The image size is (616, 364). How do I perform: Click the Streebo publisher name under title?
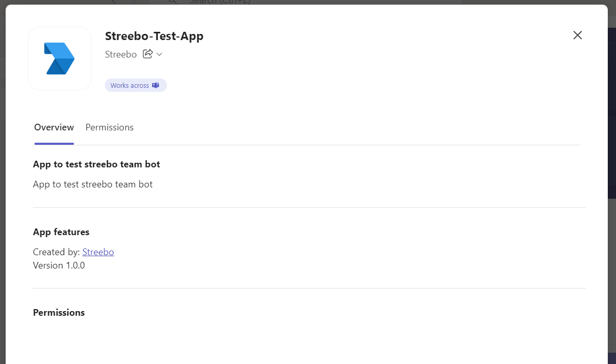pos(121,54)
